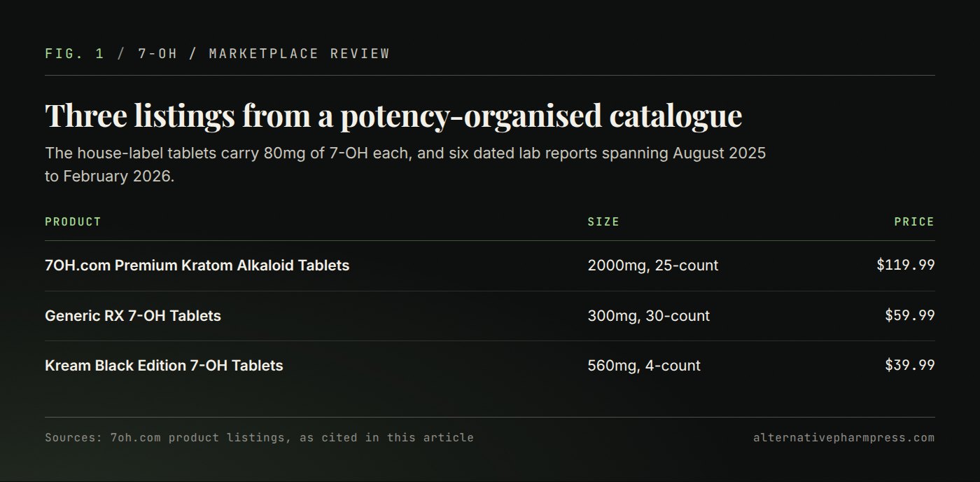Select the PRICE column header
This screenshot has height=482, width=980.
pyautogui.click(x=914, y=221)
